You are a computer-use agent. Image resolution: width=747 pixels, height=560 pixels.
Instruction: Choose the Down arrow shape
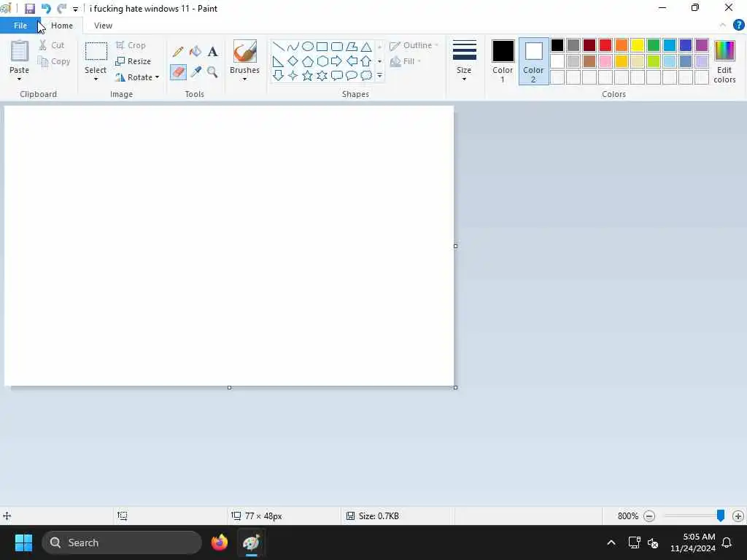(278, 75)
